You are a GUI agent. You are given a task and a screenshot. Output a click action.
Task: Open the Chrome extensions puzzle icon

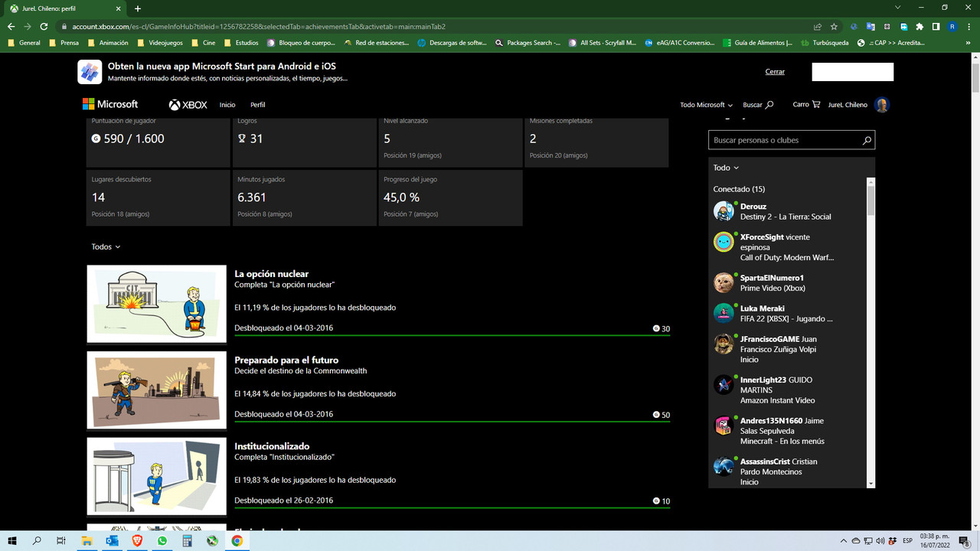(x=920, y=26)
